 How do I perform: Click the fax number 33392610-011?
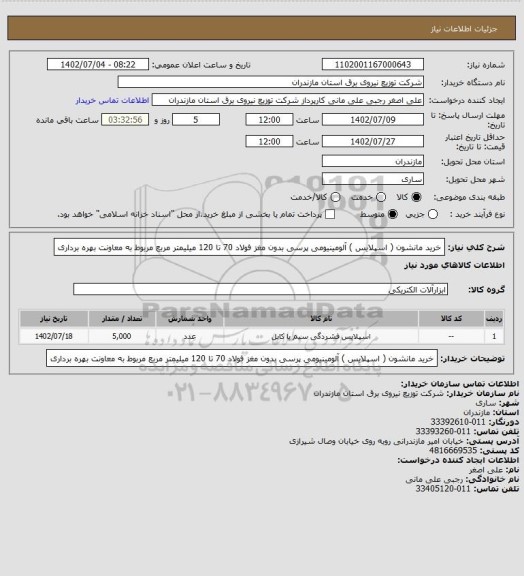tap(458, 422)
